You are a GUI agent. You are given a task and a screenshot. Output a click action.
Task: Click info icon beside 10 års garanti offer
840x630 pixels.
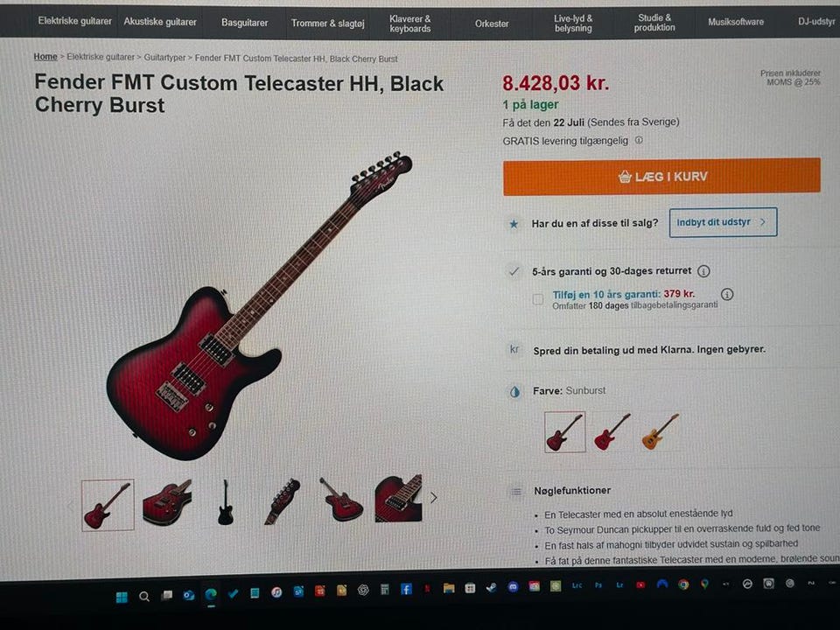[x=727, y=294]
